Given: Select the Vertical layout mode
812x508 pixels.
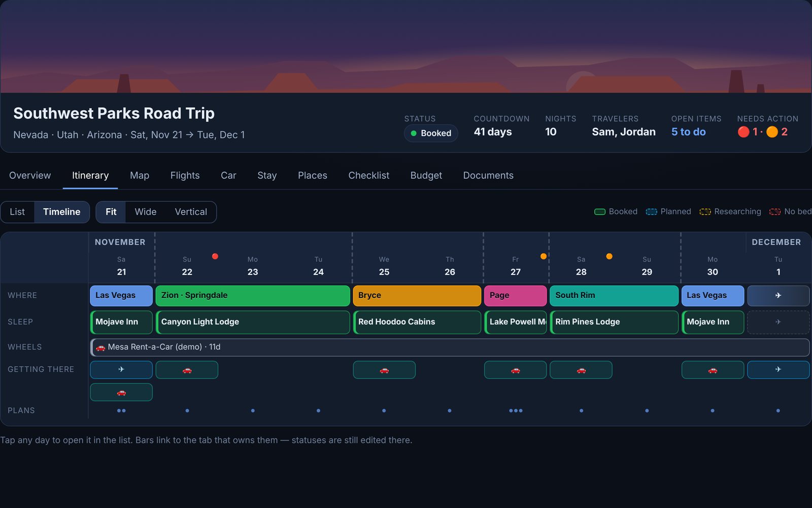Looking at the screenshot, I should pyautogui.click(x=191, y=212).
